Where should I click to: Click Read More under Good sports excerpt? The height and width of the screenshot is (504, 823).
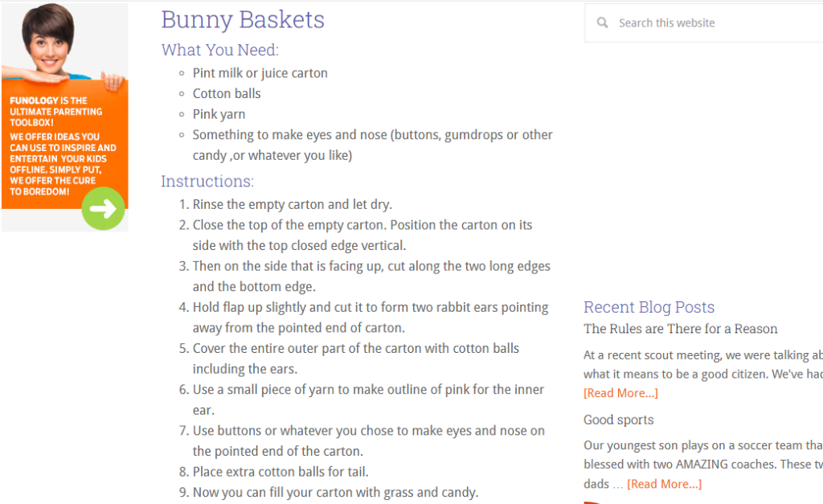tap(664, 484)
